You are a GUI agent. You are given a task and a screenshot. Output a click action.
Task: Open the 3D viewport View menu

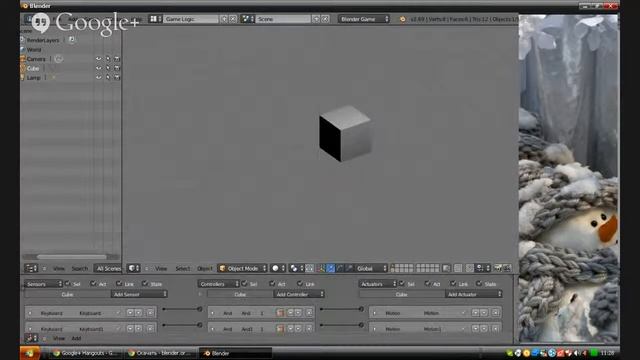point(161,268)
